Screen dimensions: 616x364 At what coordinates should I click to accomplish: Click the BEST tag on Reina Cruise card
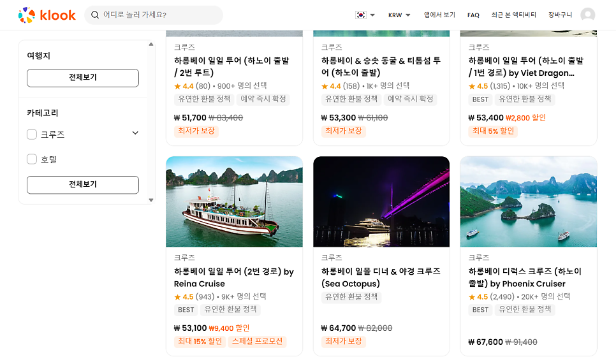[186, 310]
